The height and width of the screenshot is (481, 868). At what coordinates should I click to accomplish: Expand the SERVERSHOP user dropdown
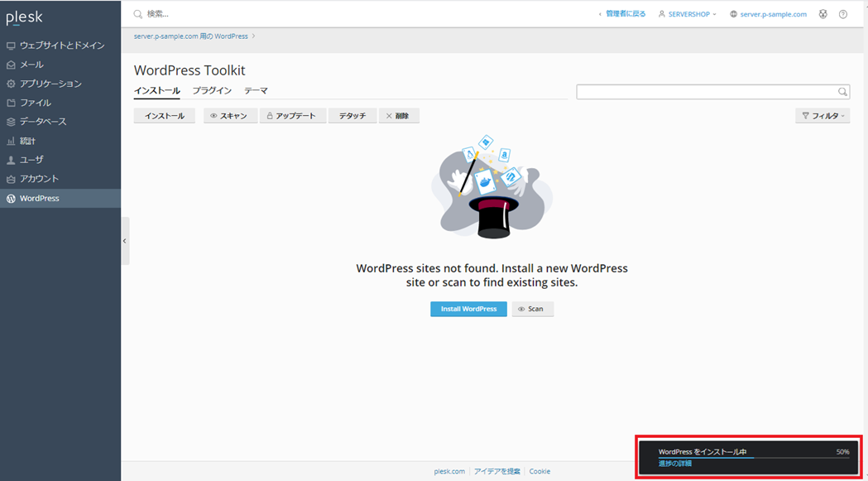[x=688, y=14]
